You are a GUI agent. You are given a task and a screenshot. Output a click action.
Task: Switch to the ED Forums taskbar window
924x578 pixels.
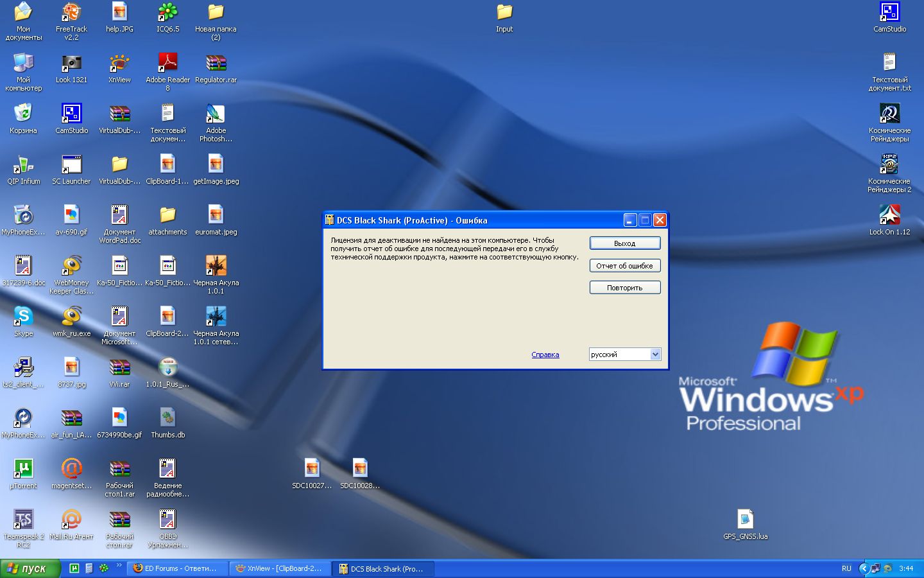[176, 568]
